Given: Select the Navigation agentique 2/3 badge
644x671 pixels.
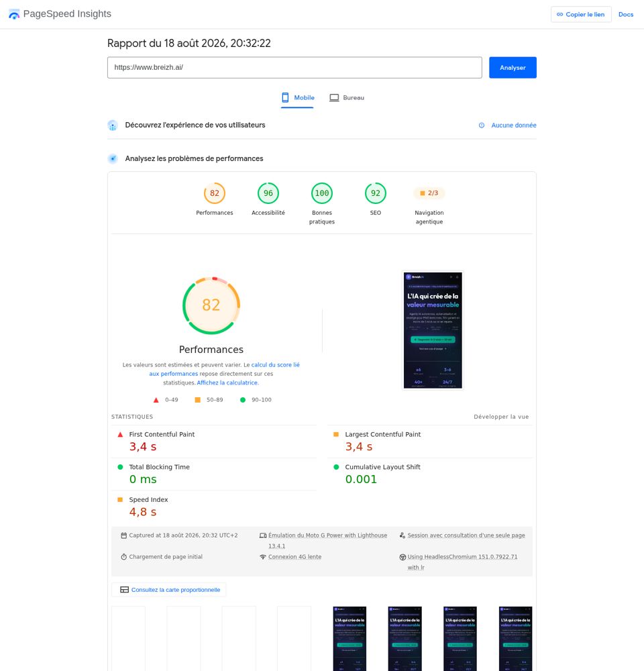Looking at the screenshot, I should tap(429, 193).
